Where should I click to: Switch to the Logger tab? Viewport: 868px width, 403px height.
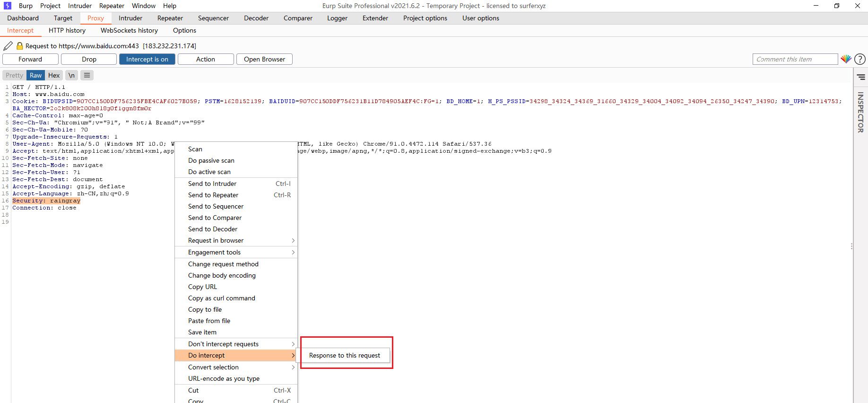pos(337,18)
